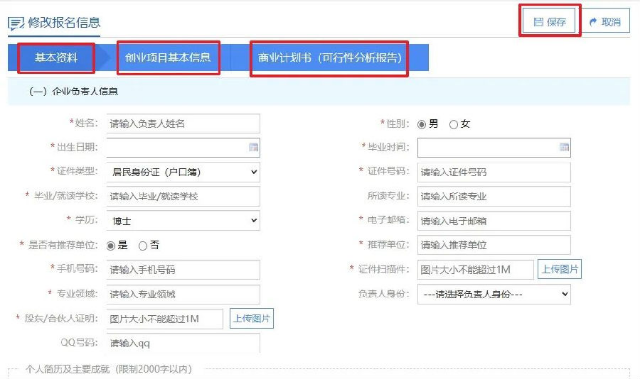The width and height of the screenshot is (640, 379).
Task: Switch to 商业计划书 tab
Action: pyautogui.click(x=329, y=58)
